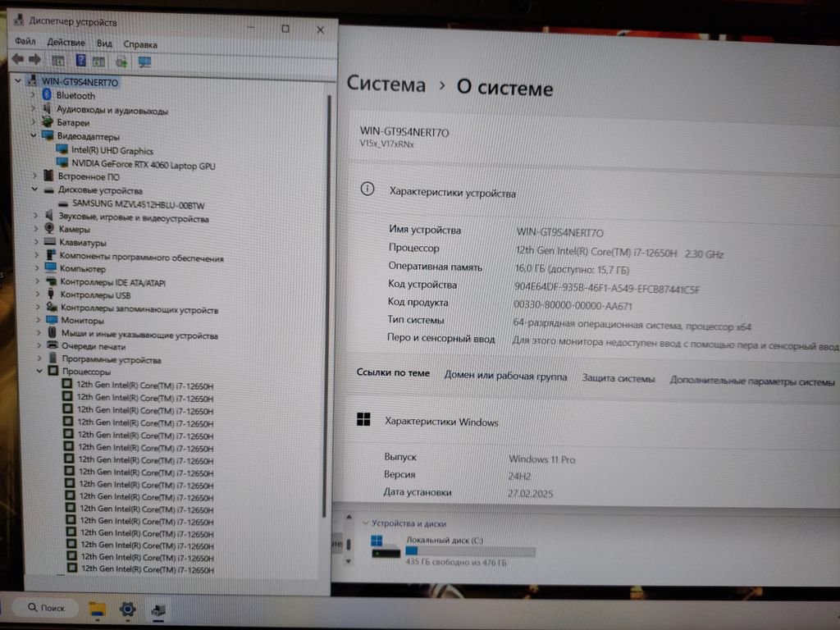
Task: Expand the Bluetooth category
Action: [34, 96]
